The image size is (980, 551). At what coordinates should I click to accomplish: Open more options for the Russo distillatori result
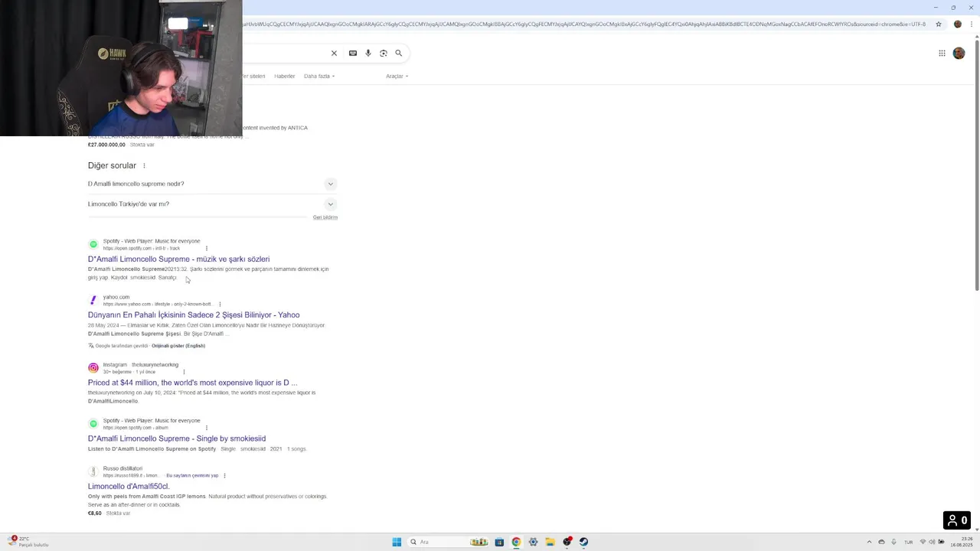click(x=224, y=475)
